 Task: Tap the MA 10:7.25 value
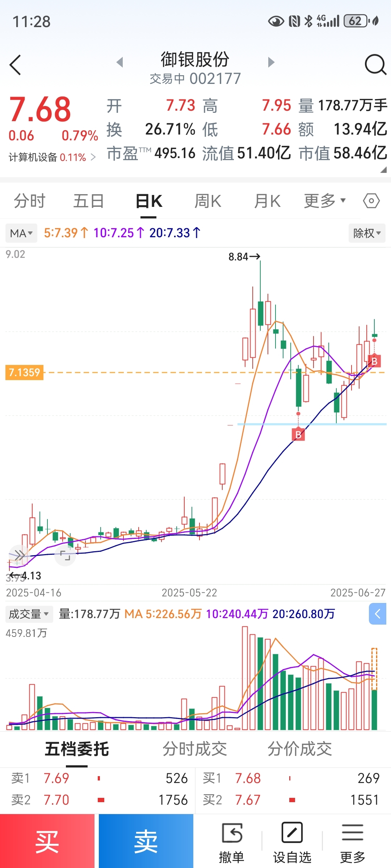tap(119, 233)
